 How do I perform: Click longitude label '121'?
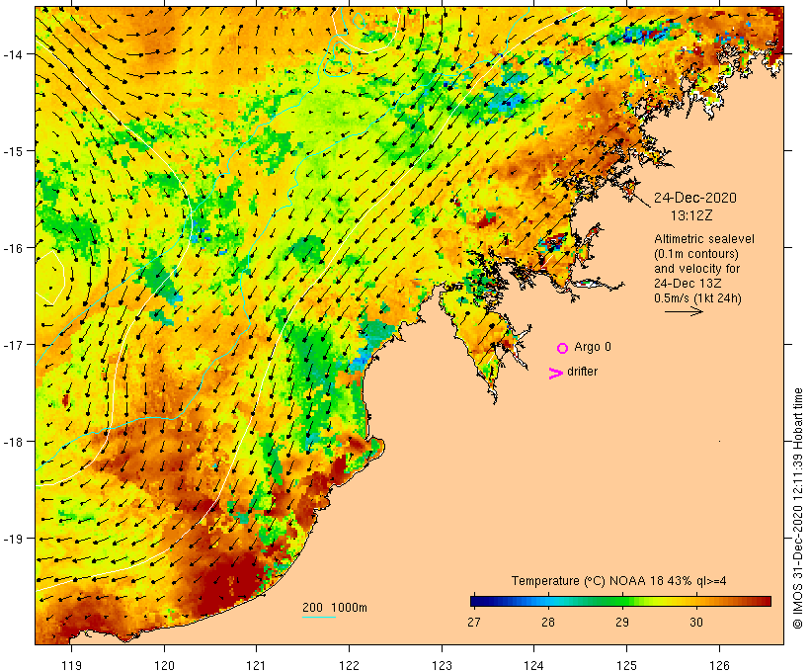coord(256,665)
